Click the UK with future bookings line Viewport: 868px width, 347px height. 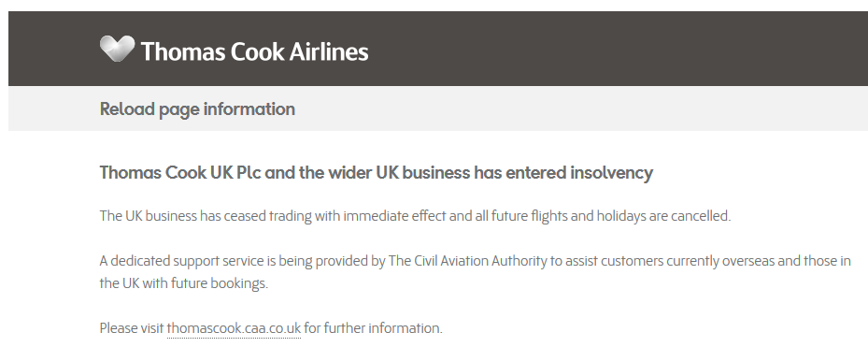tap(184, 283)
